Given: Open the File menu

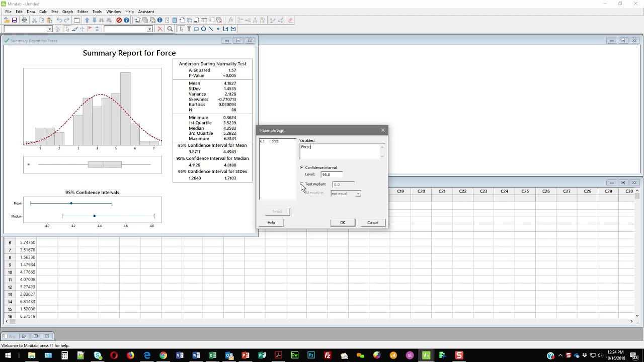Looking at the screenshot, I should pos(9,12).
